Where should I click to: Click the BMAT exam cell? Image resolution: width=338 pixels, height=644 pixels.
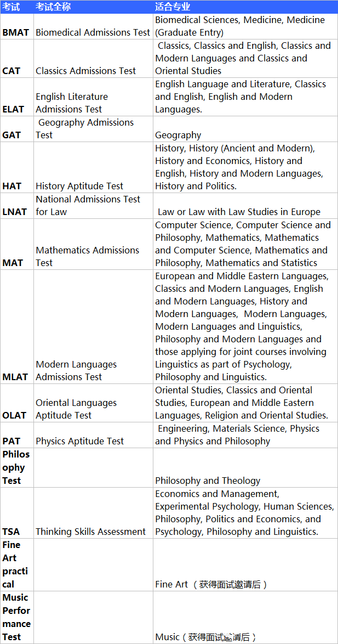(x=17, y=26)
